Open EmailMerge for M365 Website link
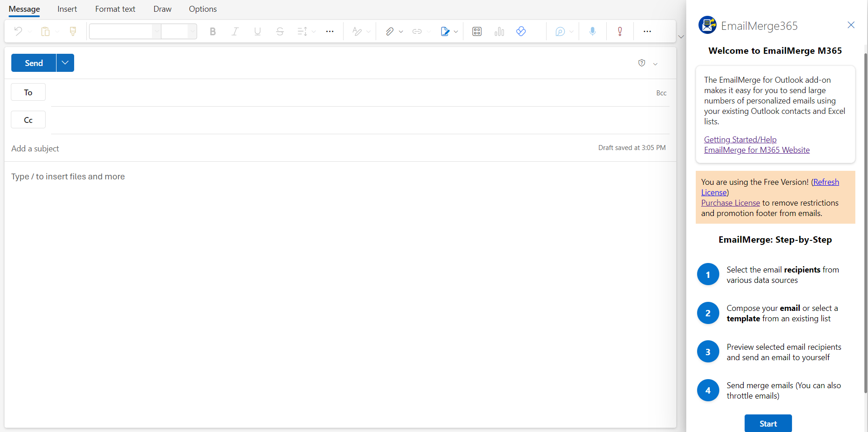 [757, 150]
